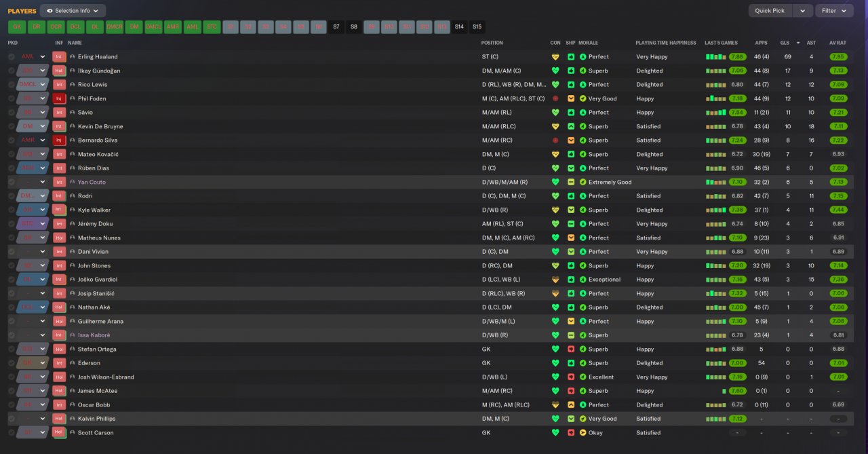Viewport: 868px width, 454px height.
Task: Click Joško Gvardiol's Exceptional morale icon
Action: [583, 280]
